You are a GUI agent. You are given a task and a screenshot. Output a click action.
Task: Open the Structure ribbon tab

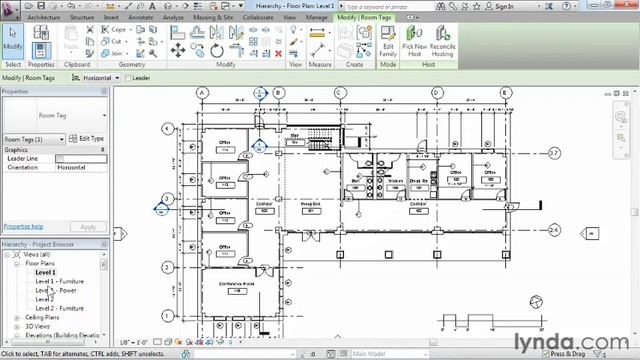(x=82, y=18)
